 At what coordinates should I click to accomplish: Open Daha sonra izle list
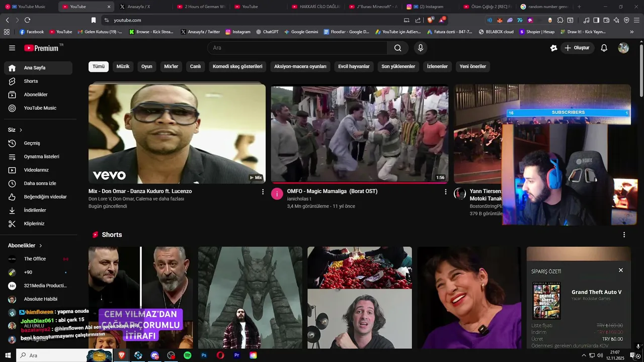pyautogui.click(x=38, y=184)
